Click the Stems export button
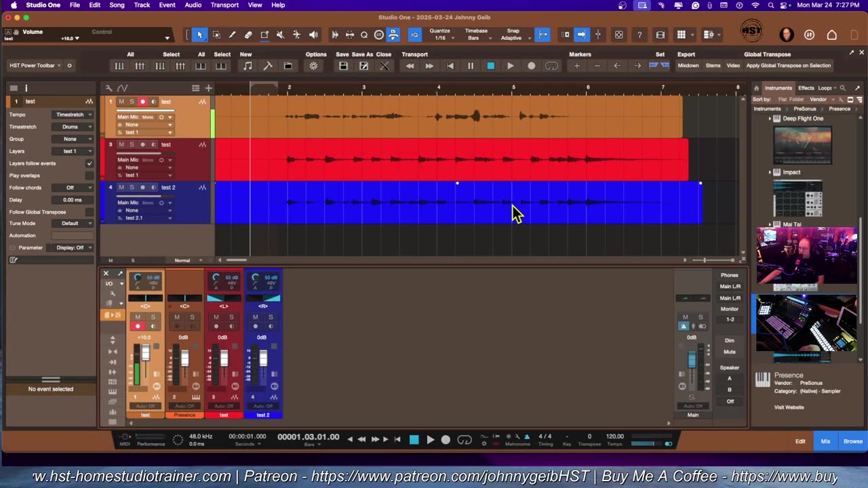 [x=713, y=66]
